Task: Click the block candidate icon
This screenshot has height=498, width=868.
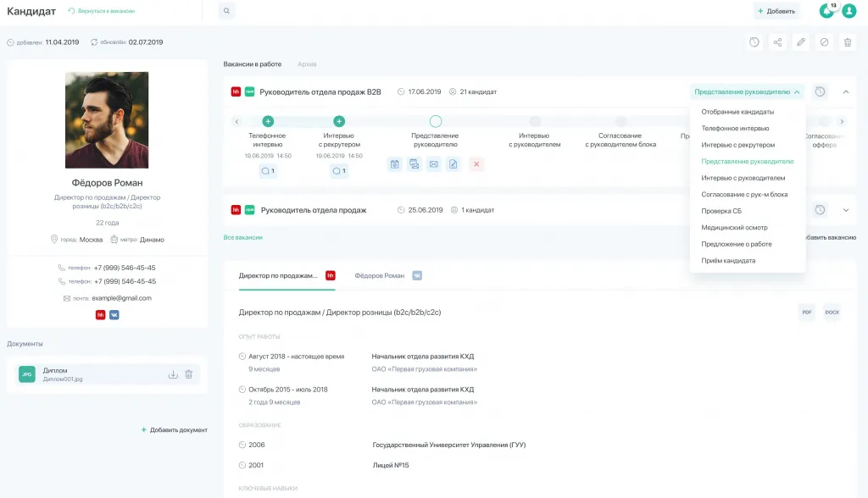Action: [x=824, y=42]
